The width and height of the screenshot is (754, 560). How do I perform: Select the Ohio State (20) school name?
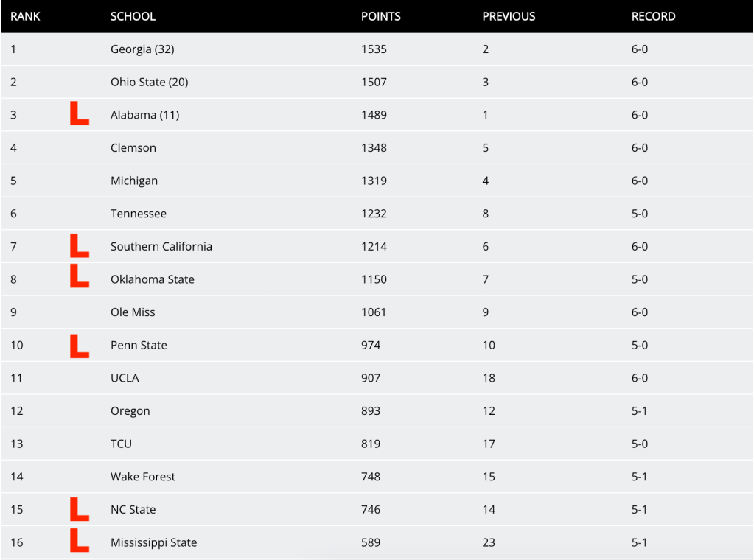[x=149, y=82]
